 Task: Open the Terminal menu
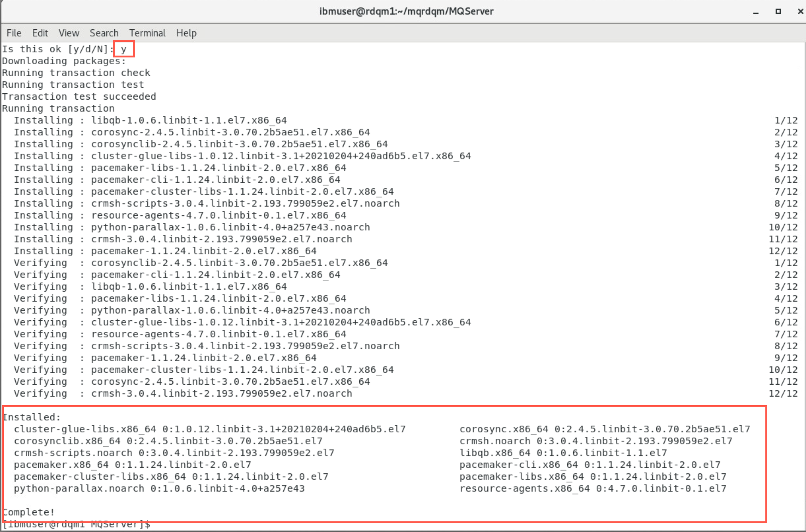coord(147,33)
